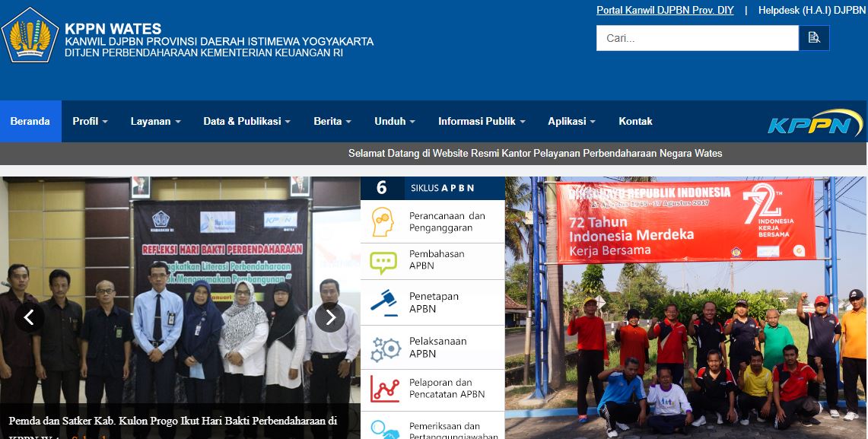The image size is (868, 439).
Task: Click the Cari search input field
Action: click(698, 38)
